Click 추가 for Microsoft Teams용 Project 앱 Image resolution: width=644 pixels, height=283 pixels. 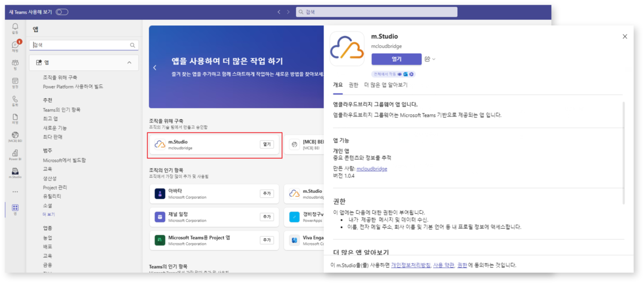click(x=267, y=240)
